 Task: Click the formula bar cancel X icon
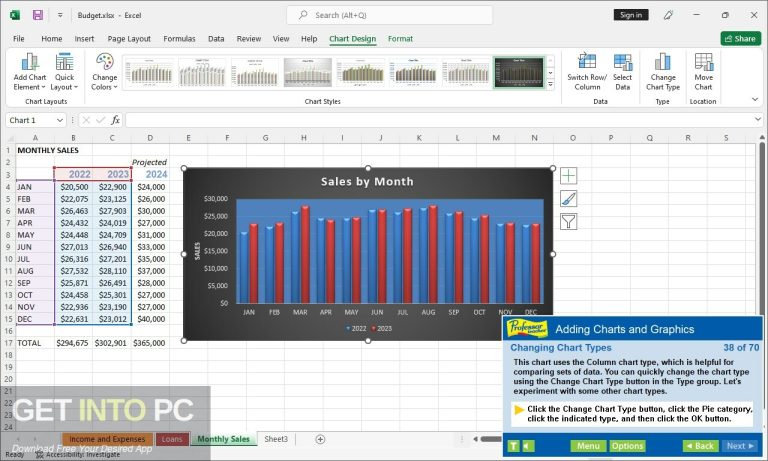(x=86, y=120)
